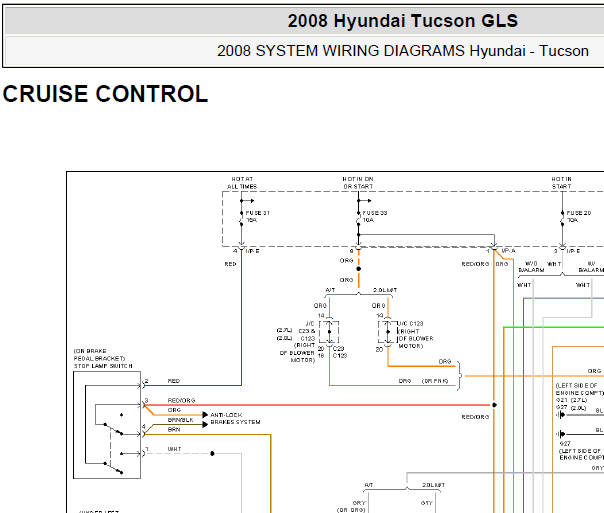The height and width of the screenshot is (513, 604).
Task: Click the "G21 (2.7L)" ground label
Action: 571,400
